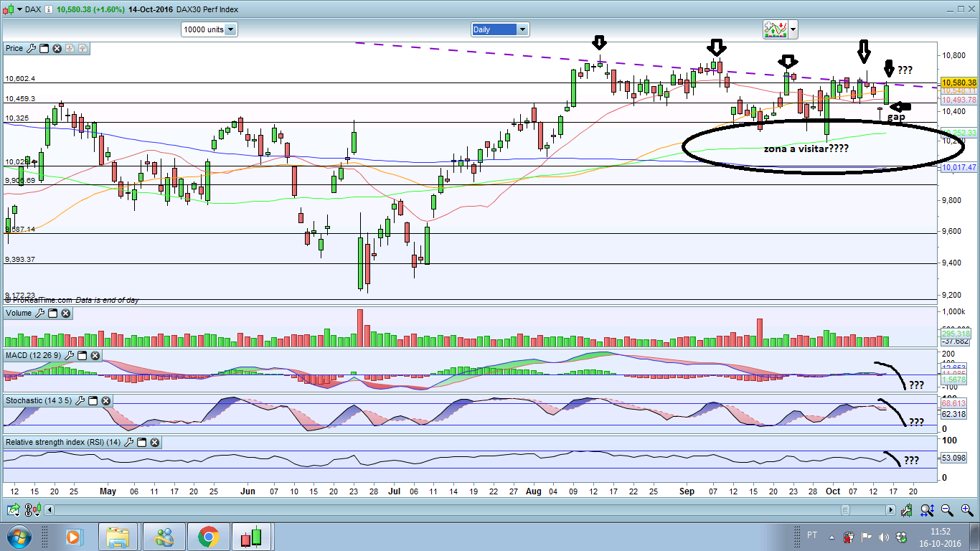Click the info icon next to DAX
Viewport: 980px width, 551px height.
tap(48, 9)
